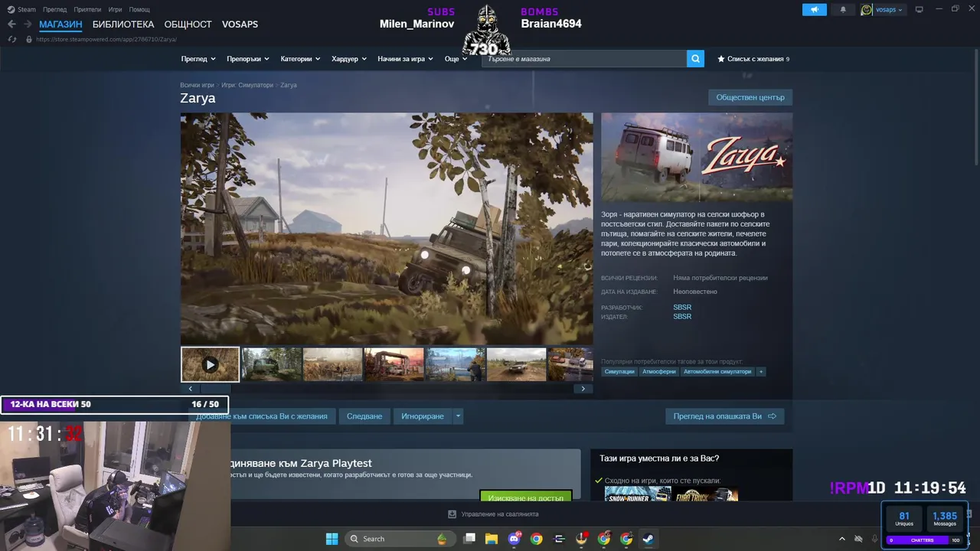The image size is (980, 551).
Task: Click the plus button to add a tag
Action: pos(760,371)
